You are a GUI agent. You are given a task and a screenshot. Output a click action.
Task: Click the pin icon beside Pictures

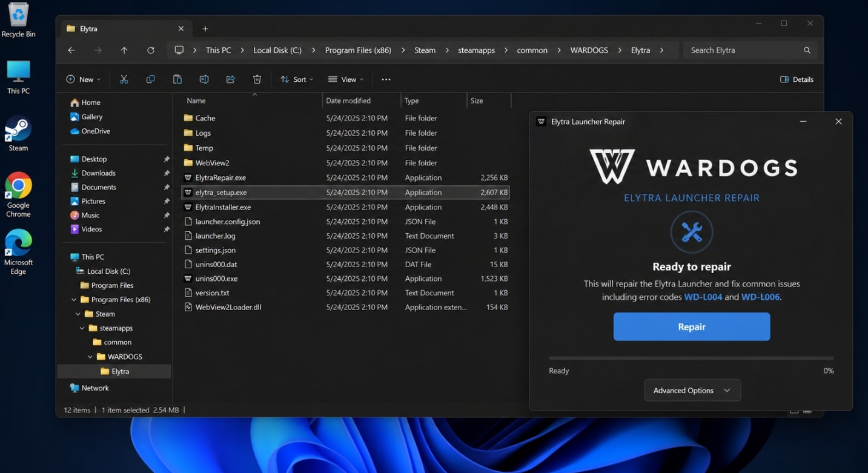point(167,201)
